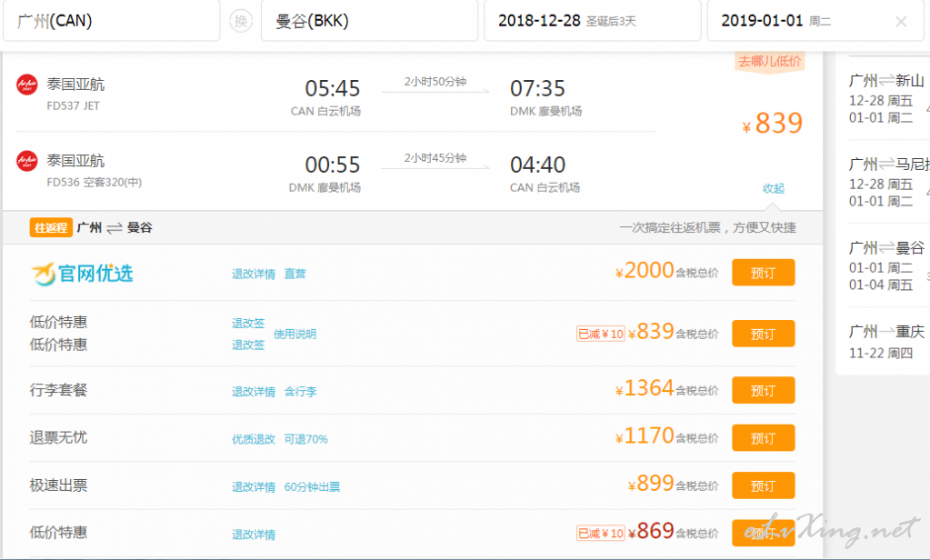Viewport: 930px width, 560px height.
Task: Click the 07:35 arrival time
Action: pyautogui.click(x=538, y=88)
